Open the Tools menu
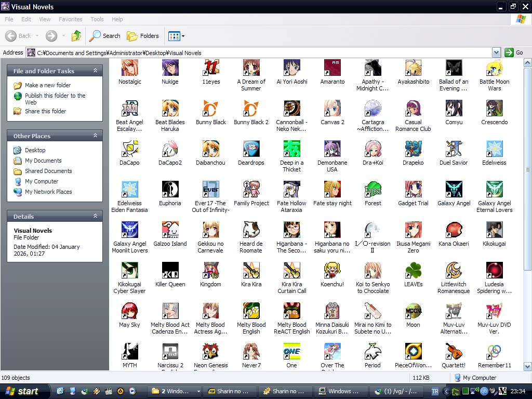 pyautogui.click(x=97, y=19)
